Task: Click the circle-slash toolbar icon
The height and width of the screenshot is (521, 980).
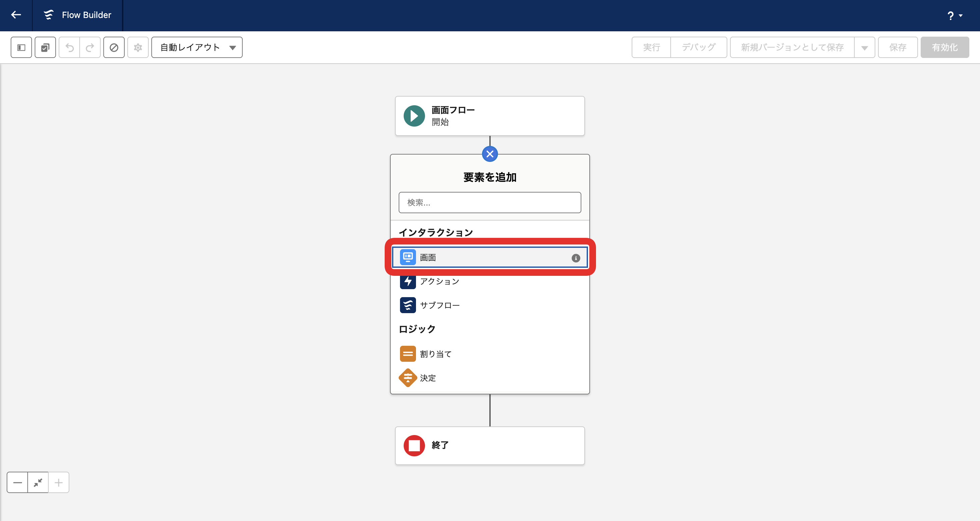Action: [114, 48]
